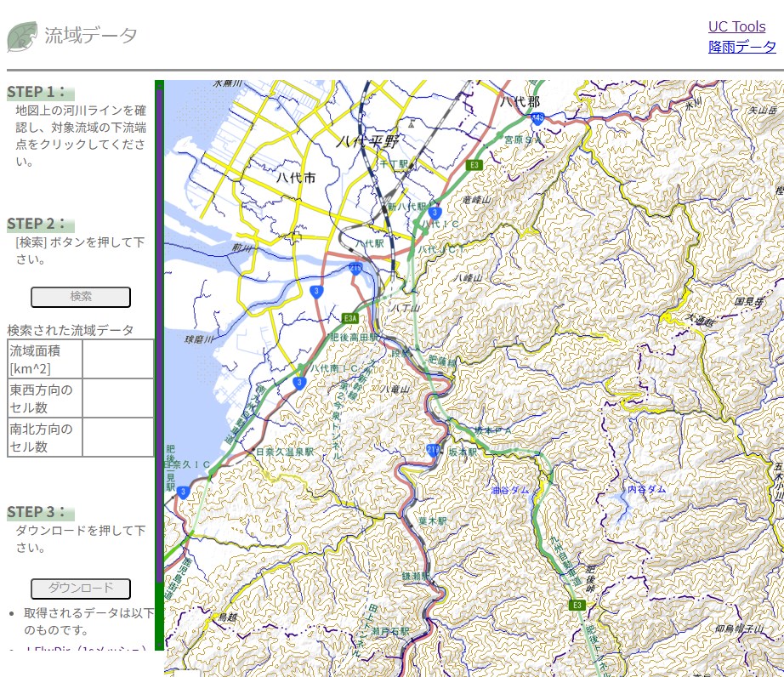Click the E3A expressway marker on map

(350, 318)
